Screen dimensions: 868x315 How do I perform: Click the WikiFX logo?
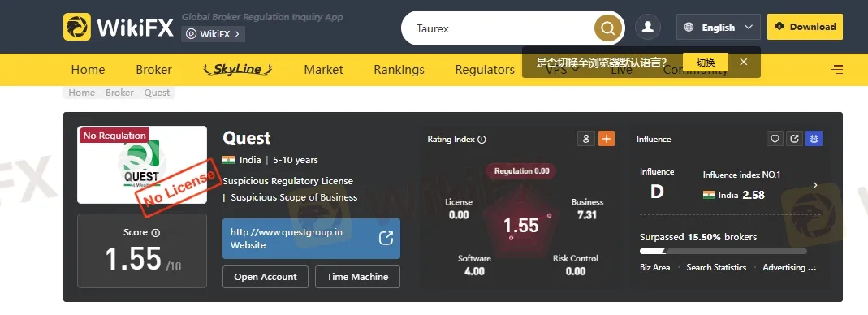(x=119, y=27)
